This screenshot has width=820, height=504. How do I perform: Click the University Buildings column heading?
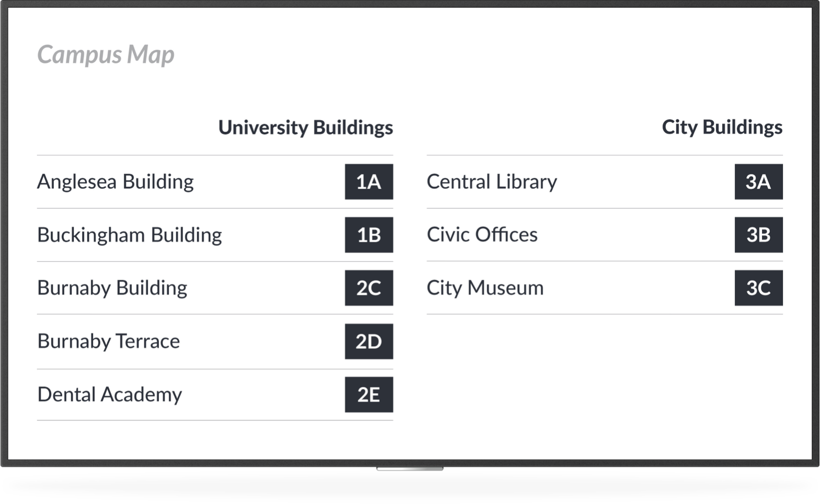tap(305, 128)
